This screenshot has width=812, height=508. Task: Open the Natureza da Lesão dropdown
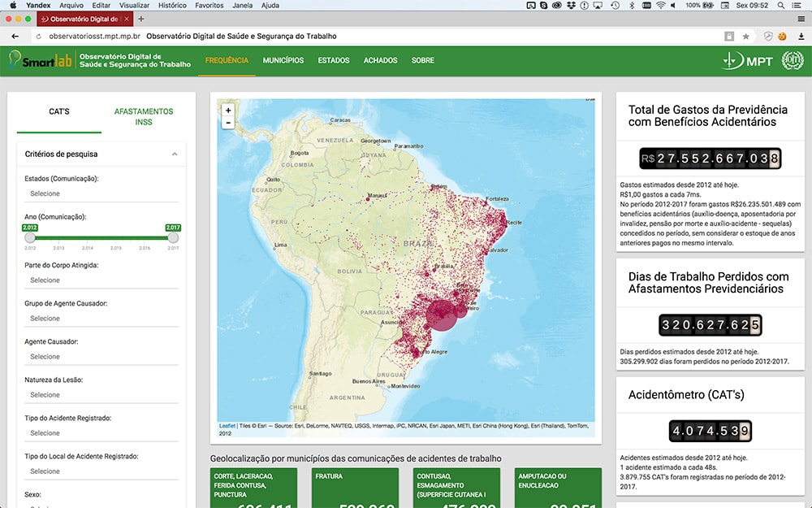[x=101, y=394]
